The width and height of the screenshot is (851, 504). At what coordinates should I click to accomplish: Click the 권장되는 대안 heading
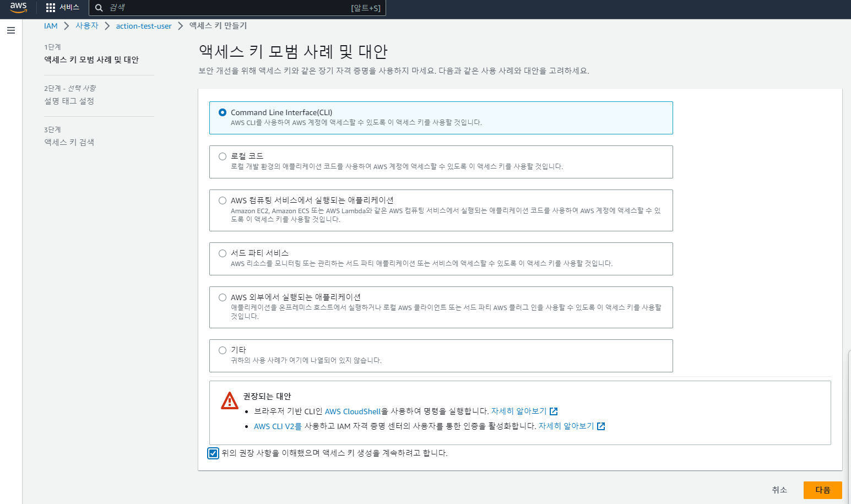tap(267, 397)
